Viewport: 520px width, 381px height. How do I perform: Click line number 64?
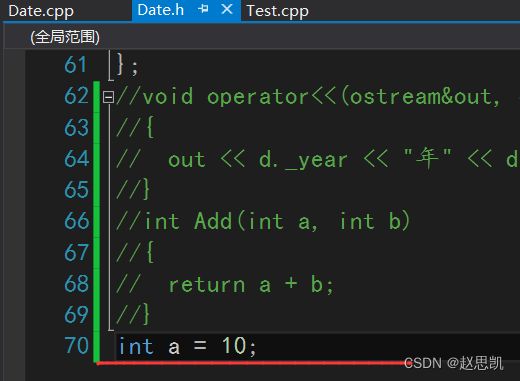[x=76, y=158]
